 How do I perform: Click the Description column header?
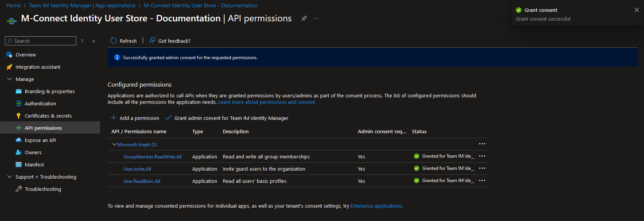pyautogui.click(x=236, y=131)
